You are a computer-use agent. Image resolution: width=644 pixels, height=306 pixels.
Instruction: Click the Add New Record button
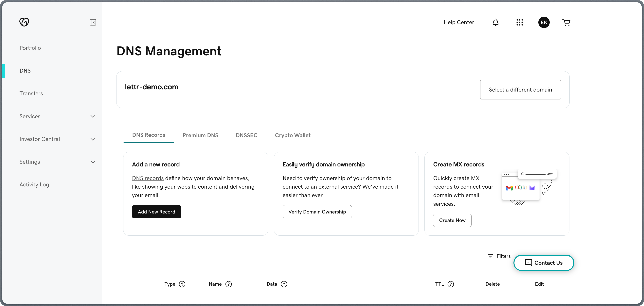[x=156, y=212]
